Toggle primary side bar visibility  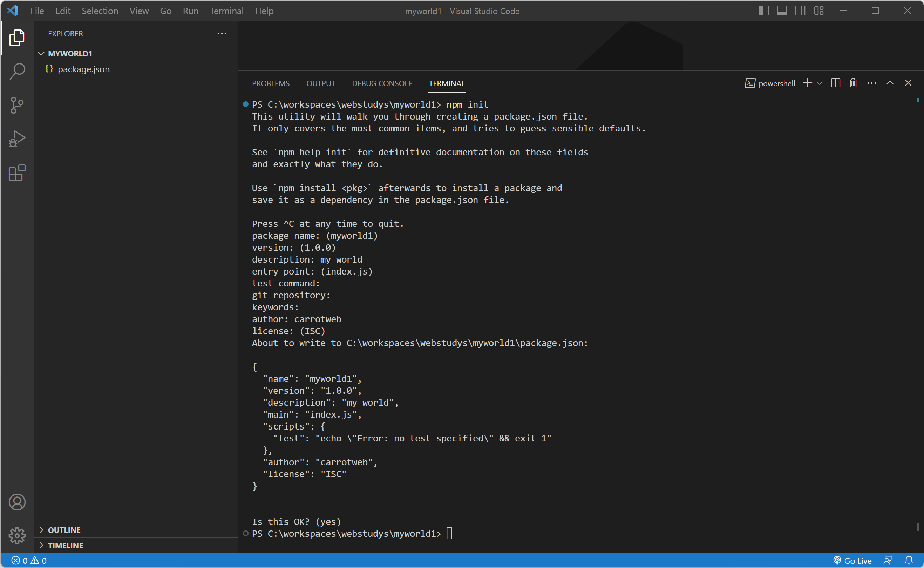[x=763, y=11]
